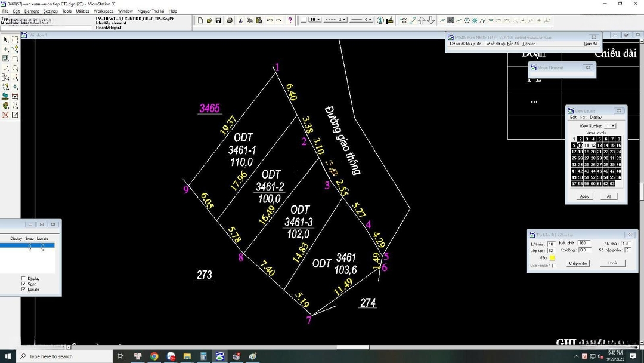Select the Element Selection arrow tool
Screen dimensions: 644x363
point(6,40)
